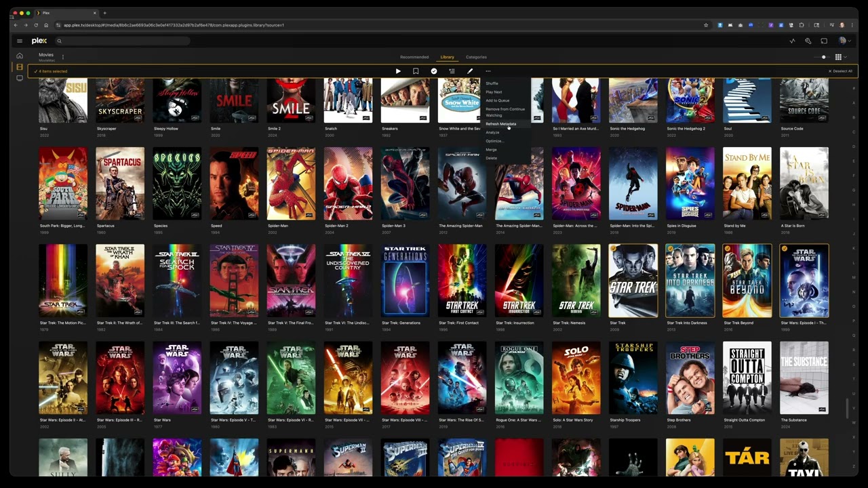Select the Speed movie poster

pyautogui.click(x=234, y=183)
